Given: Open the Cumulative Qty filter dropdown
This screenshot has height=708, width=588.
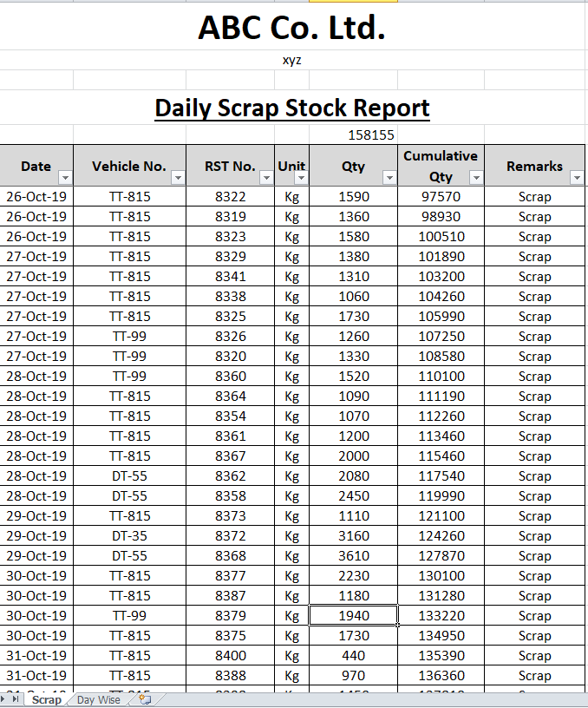Looking at the screenshot, I should tap(475, 178).
